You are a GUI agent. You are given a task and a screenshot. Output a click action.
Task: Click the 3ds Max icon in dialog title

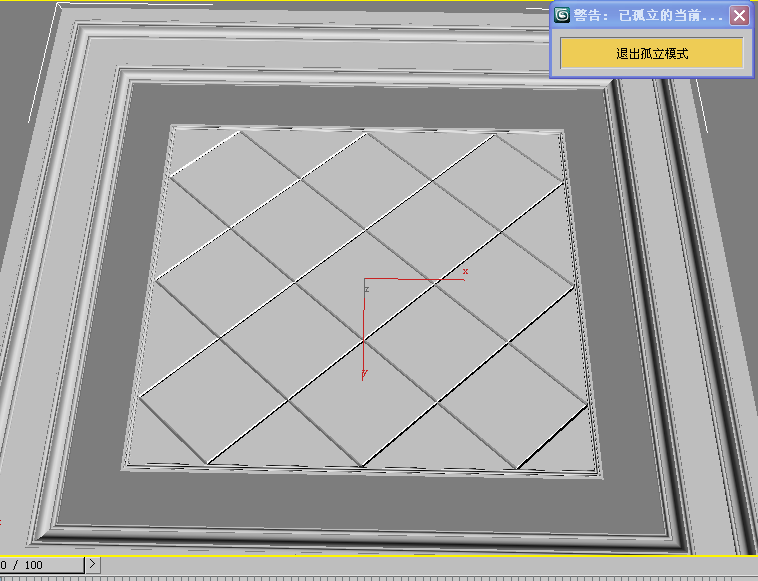(x=562, y=15)
